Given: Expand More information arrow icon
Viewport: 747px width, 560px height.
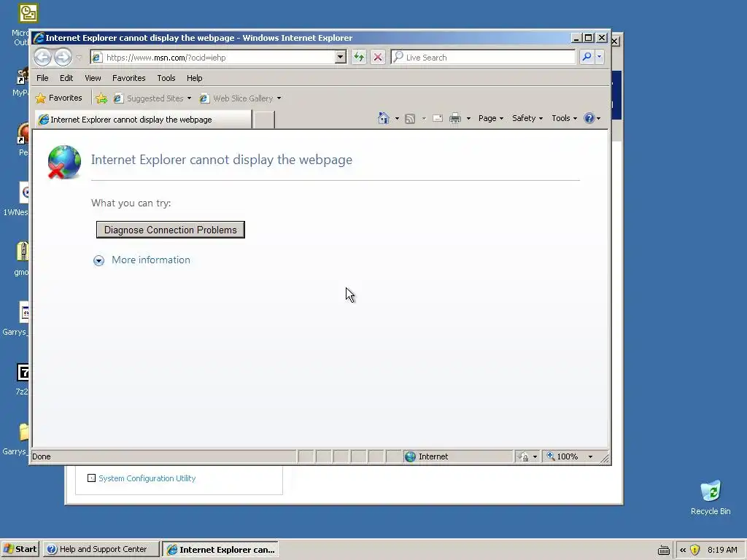Looking at the screenshot, I should click(98, 260).
